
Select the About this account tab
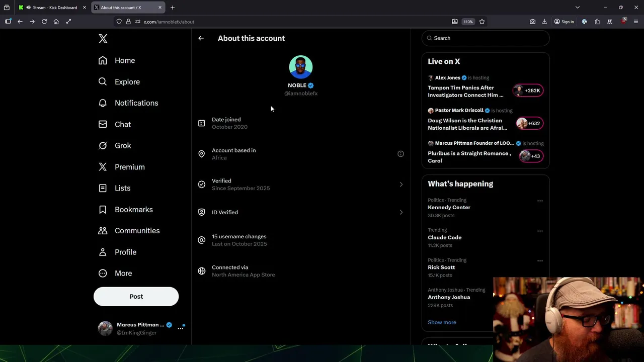point(128,8)
